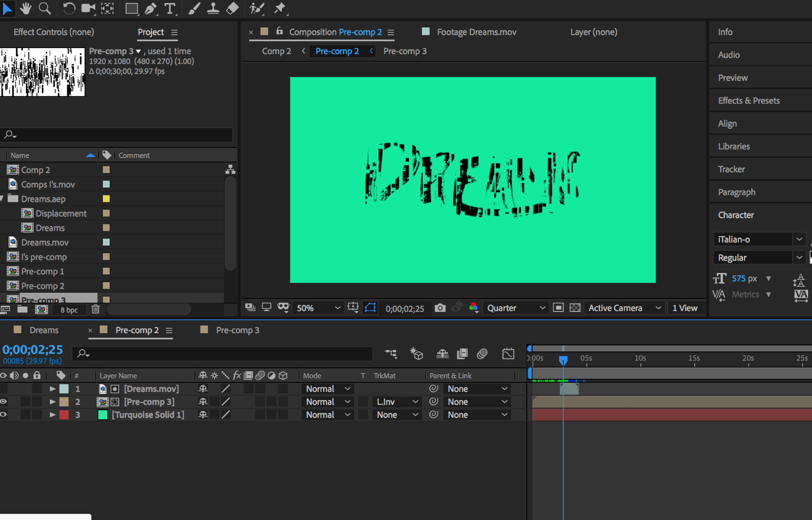This screenshot has height=520, width=812.
Task: Open the Tracker panel
Action: [731, 169]
